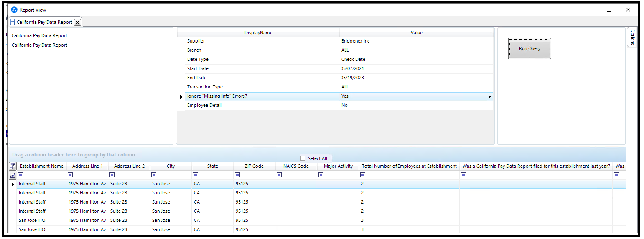The height and width of the screenshot is (239, 644).
Task: Select the Employee Detail parameter label
Action: click(204, 105)
